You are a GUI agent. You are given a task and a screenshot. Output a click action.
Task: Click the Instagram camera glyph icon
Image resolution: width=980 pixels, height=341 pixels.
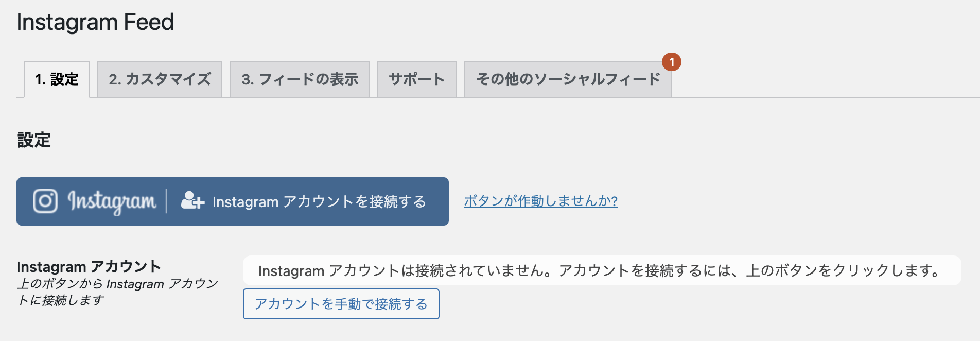[x=45, y=201]
